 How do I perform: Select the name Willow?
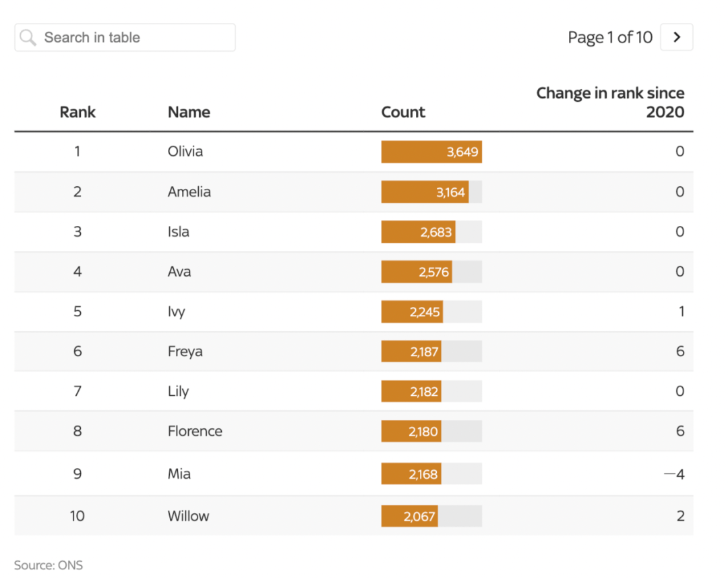coord(188,516)
